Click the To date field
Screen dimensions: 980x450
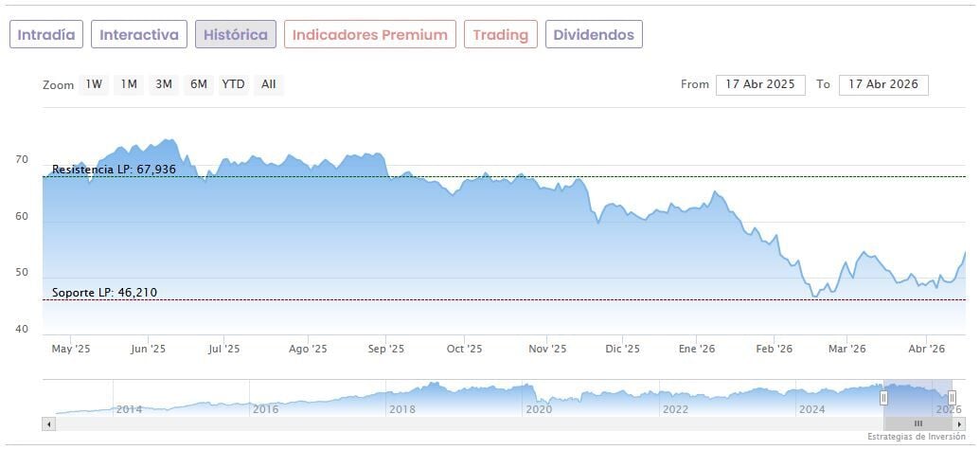pos(883,84)
